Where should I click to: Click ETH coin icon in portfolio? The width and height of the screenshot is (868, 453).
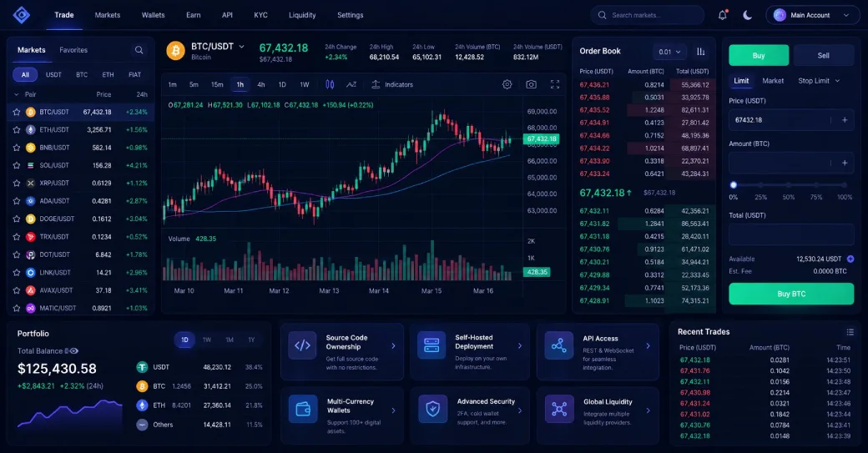142,405
